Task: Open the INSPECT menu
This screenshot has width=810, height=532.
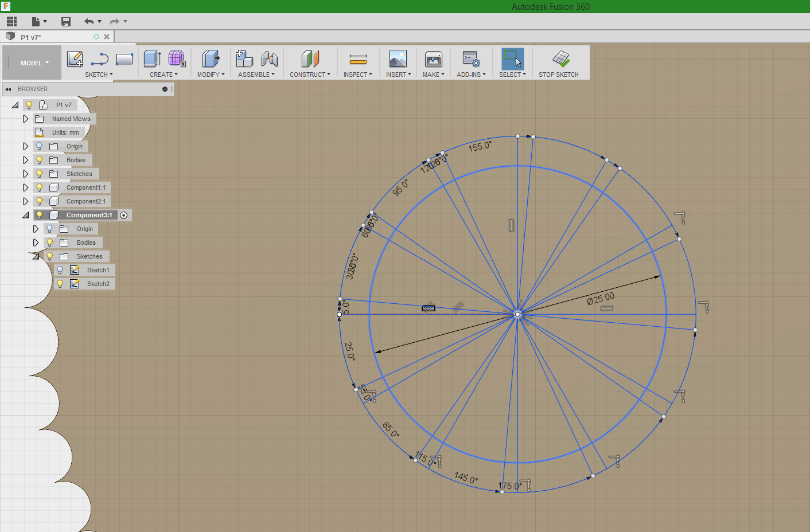Action: pyautogui.click(x=358, y=75)
